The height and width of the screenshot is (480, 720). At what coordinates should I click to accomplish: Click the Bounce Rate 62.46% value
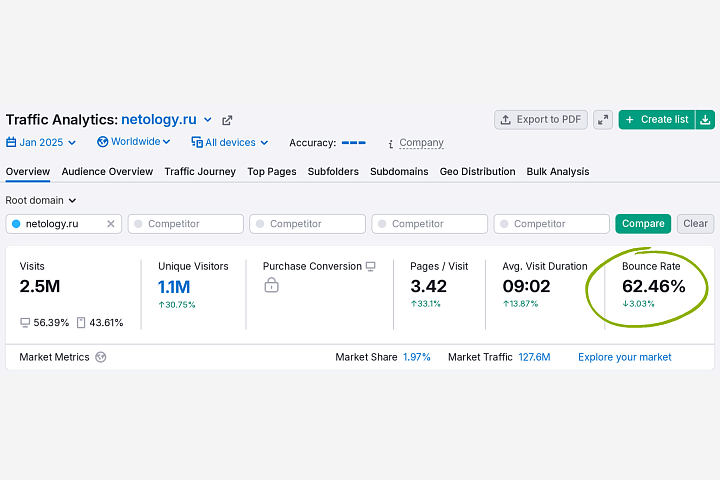click(653, 286)
